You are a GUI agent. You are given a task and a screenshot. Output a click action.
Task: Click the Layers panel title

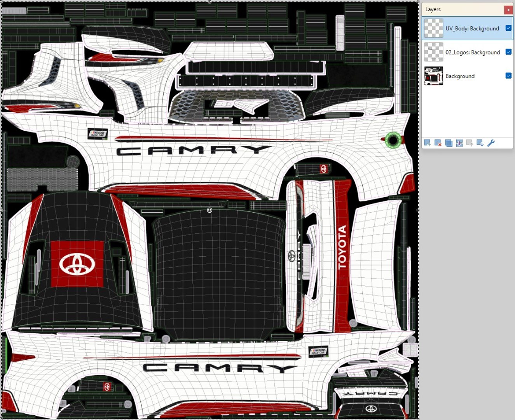[433, 9]
